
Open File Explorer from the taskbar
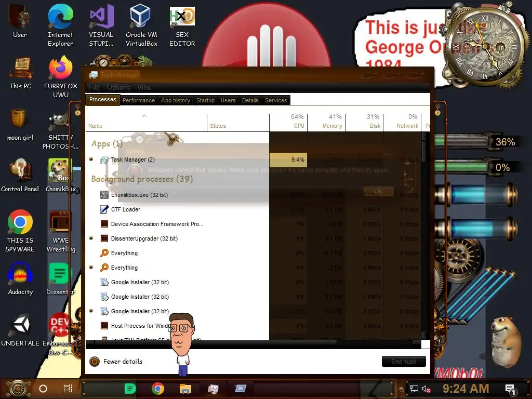[185, 389]
